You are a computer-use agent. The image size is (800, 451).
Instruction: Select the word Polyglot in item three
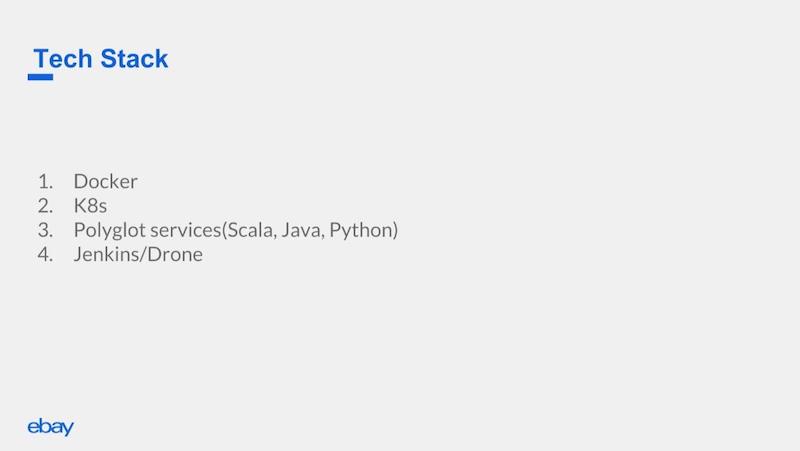point(110,231)
